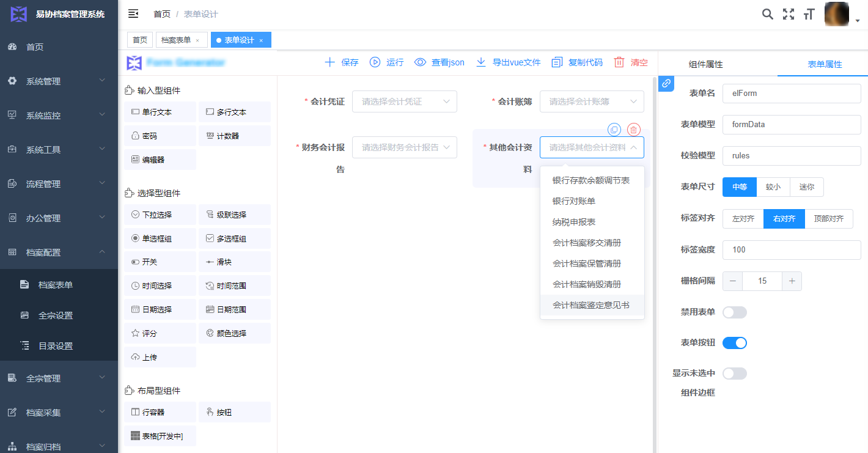The width and height of the screenshot is (868, 453).
Task: Add 时间选择 time picker component
Action: pos(160,285)
